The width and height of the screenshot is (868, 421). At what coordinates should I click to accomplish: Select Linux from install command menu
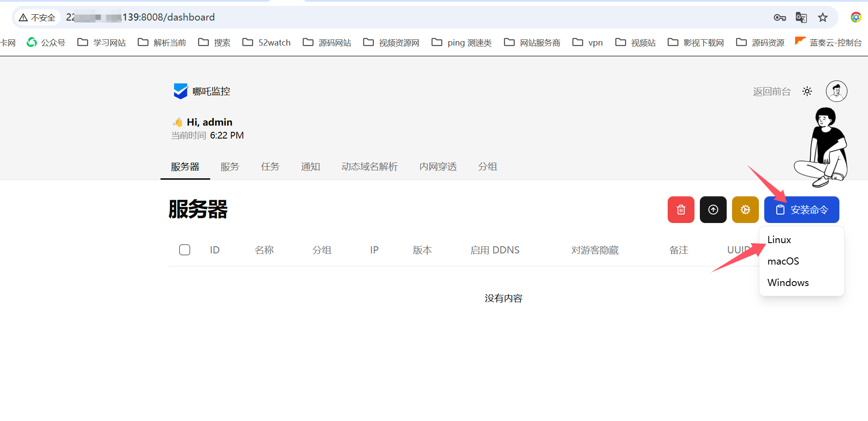tap(779, 240)
